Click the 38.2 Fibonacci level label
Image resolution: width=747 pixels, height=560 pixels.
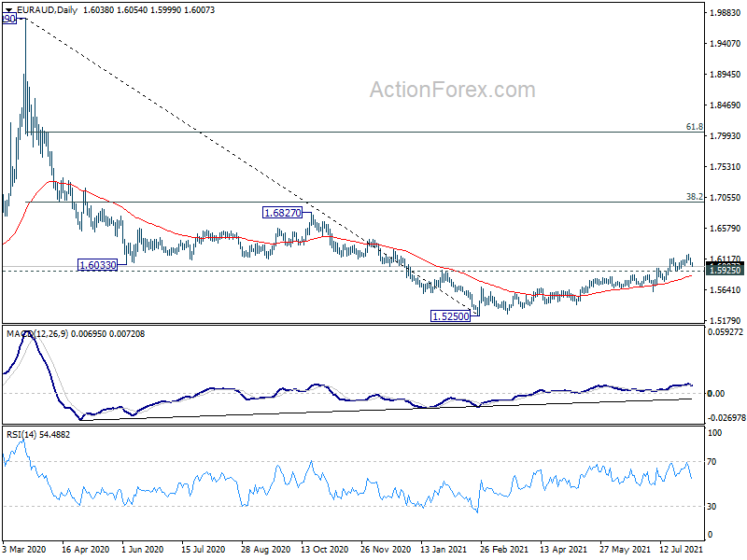(x=694, y=197)
